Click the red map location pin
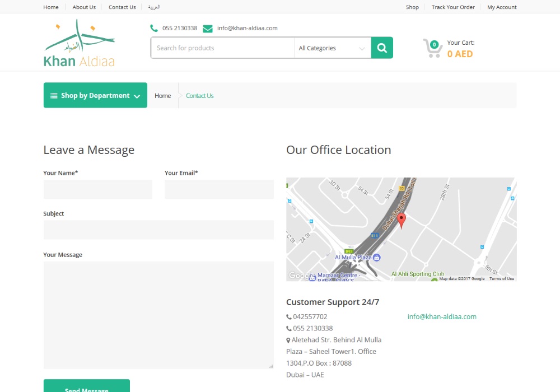560x392 pixels. click(x=402, y=221)
